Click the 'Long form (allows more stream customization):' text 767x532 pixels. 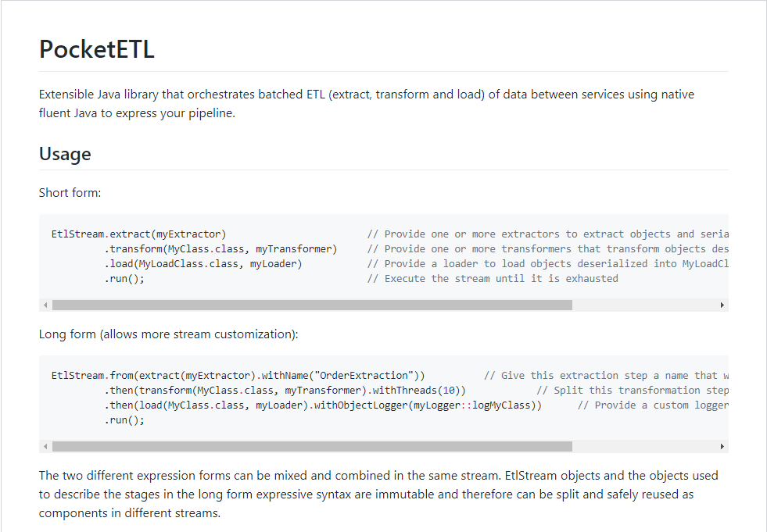[168, 334]
